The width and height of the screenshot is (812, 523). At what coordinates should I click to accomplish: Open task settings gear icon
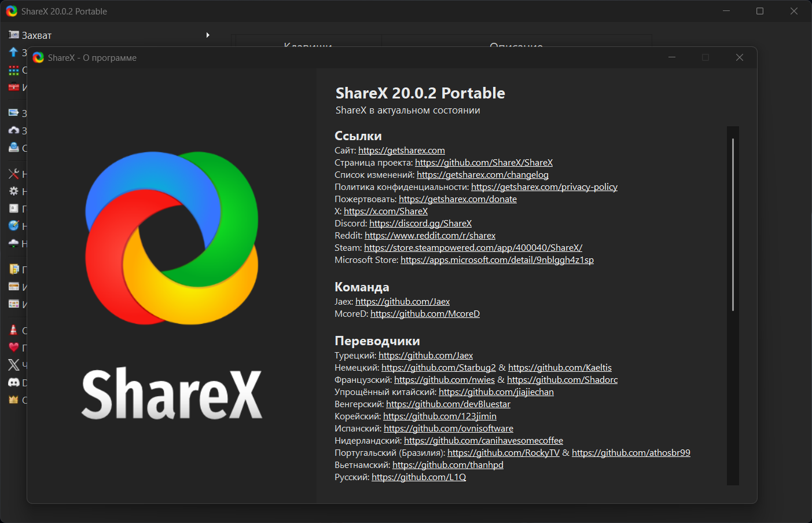point(14,191)
